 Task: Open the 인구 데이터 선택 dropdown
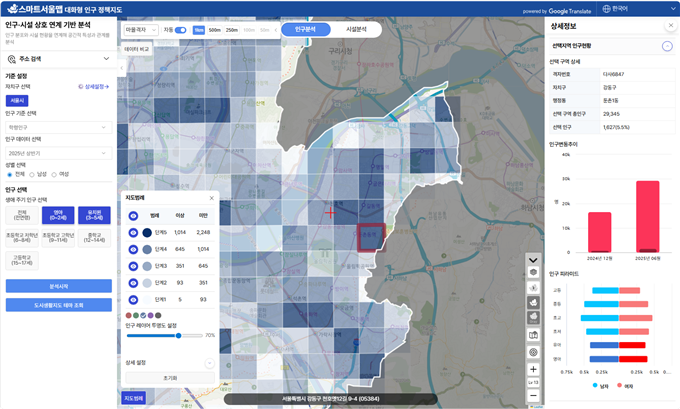point(57,151)
